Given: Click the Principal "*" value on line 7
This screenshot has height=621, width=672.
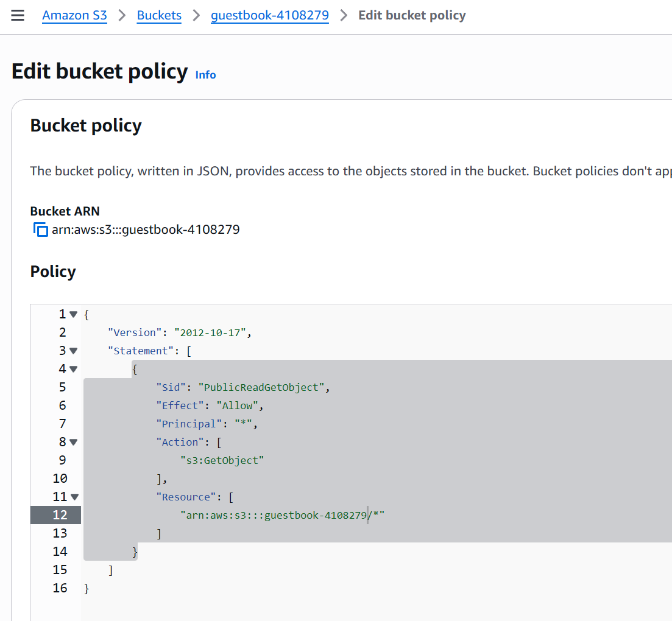Looking at the screenshot, I should (243, 424).
